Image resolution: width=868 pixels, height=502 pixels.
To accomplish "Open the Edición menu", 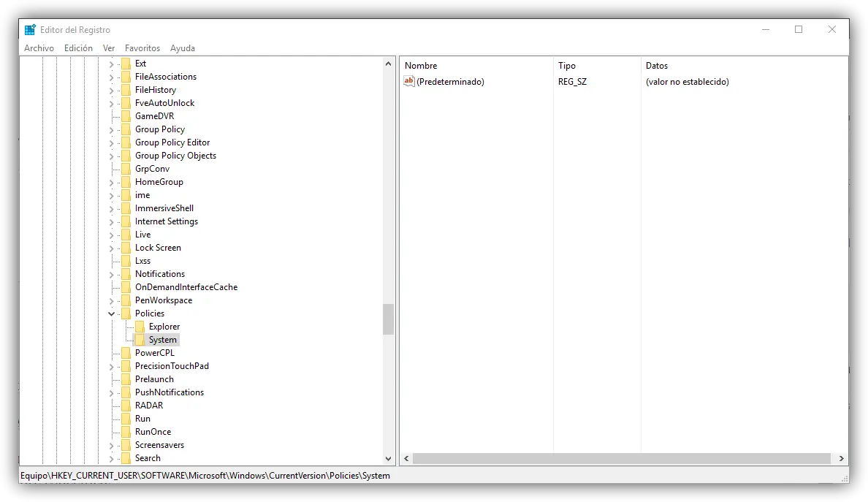I will pyautogui.click(x=78, y=48).
